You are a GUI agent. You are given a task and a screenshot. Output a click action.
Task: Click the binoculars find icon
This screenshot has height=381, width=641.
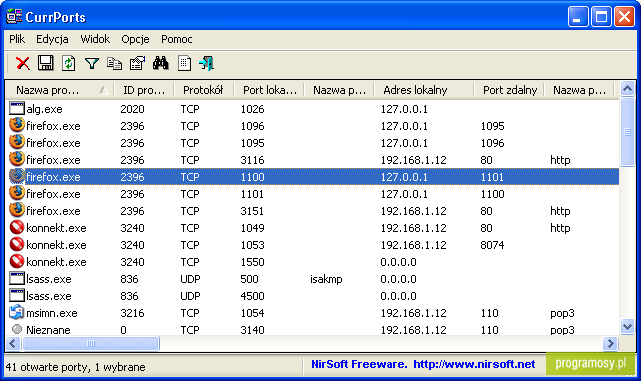[x=161, y=63]
